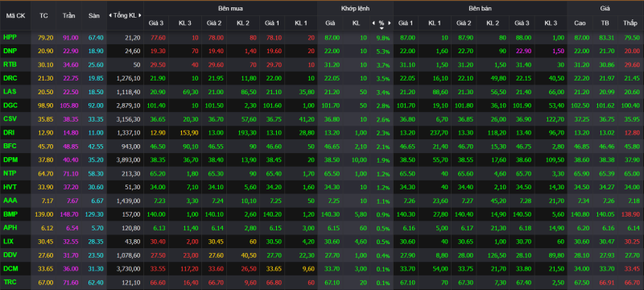Click the right arrow beside Tổng KL
644x290 pixels.
pos(140,15)
